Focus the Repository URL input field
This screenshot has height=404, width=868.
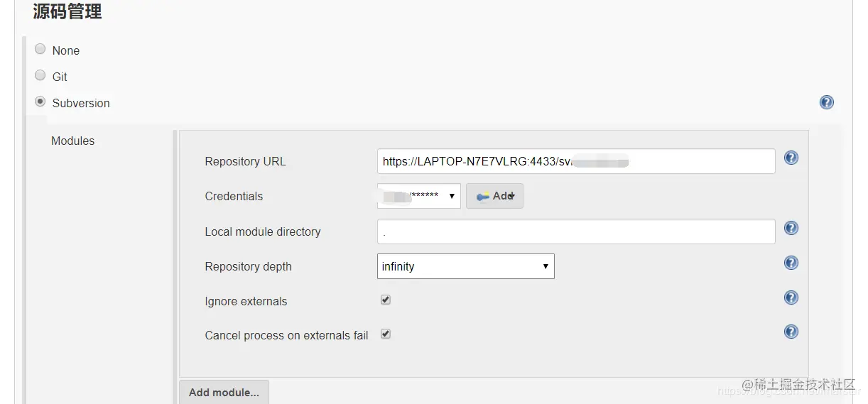(x=576, y=161)
